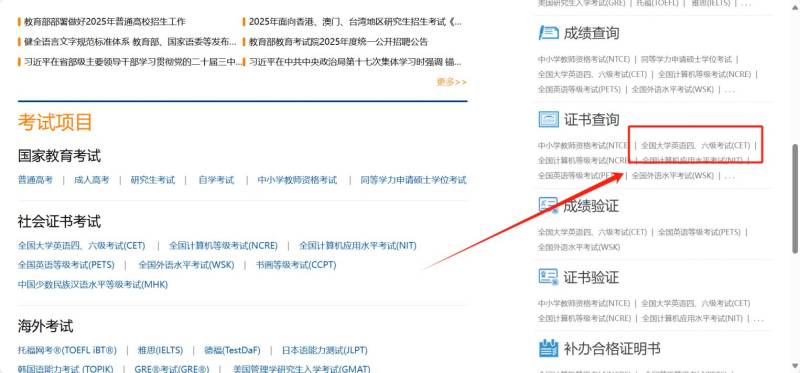Open 全国计算机等级考试(NCRE) under 证书查询
This screenshot has width=800, height=373.
click(584, 160)
